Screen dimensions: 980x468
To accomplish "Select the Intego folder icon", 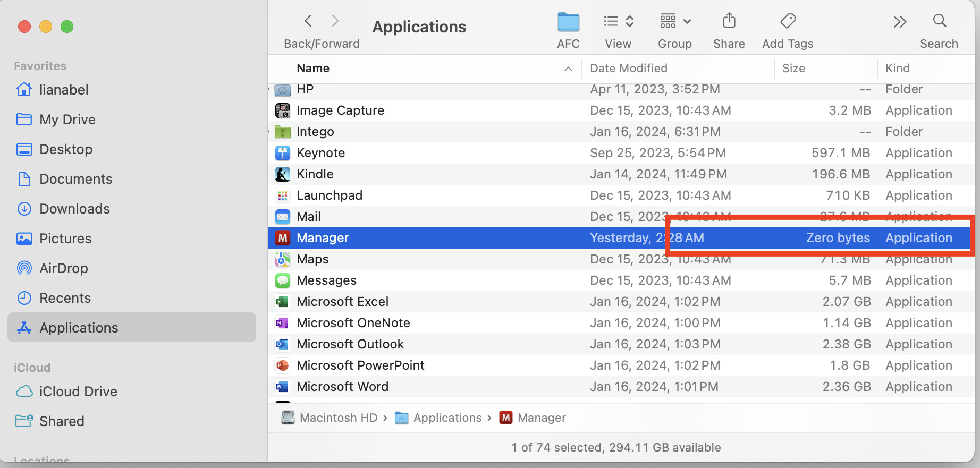I will tap(283, 132).
